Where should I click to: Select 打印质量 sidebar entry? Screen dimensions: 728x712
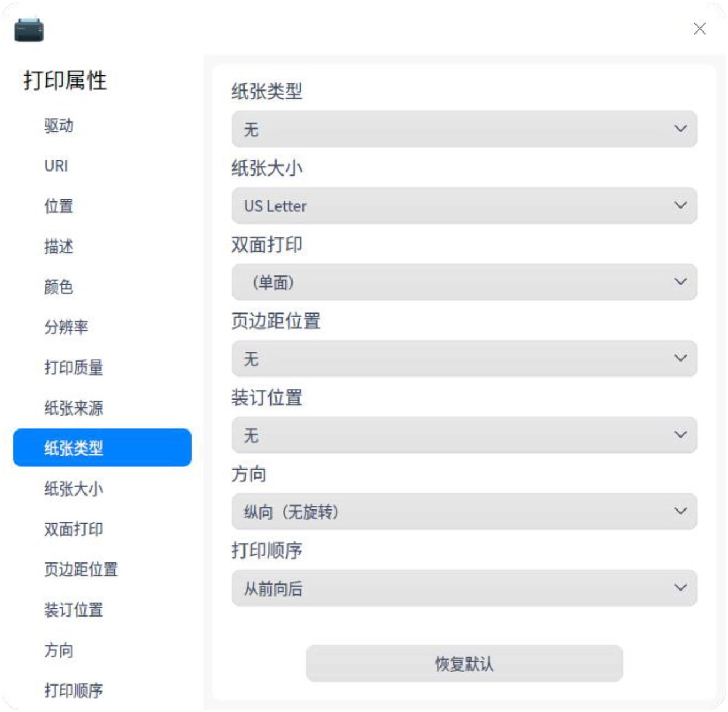click(x=73, y=367)
